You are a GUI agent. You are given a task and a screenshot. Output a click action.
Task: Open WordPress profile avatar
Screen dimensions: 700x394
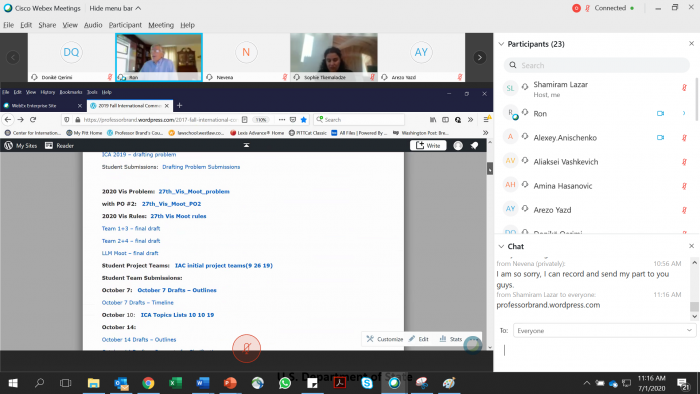coord(458,145)
